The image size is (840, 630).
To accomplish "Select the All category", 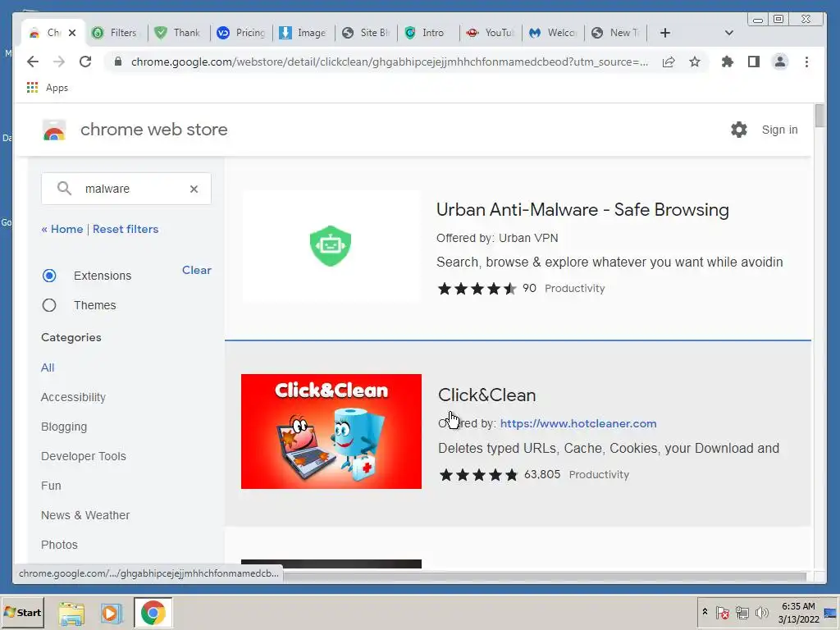I will (x=48, y=367).
